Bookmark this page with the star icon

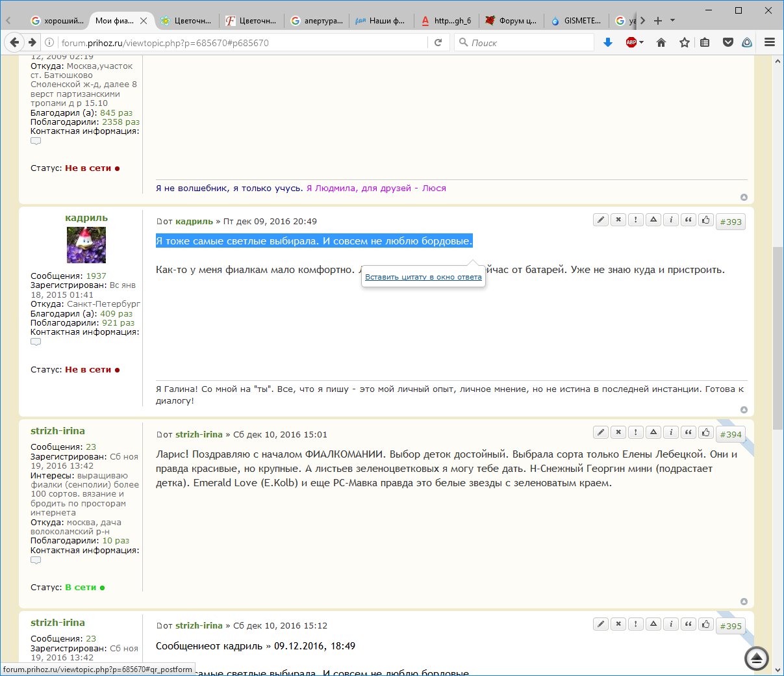point(684,42)
